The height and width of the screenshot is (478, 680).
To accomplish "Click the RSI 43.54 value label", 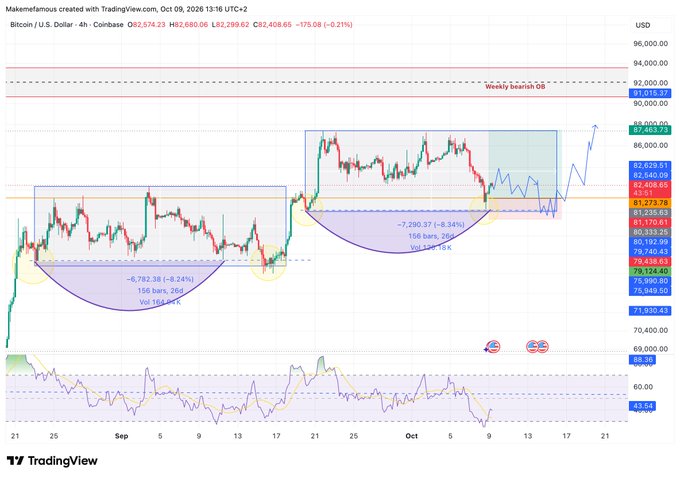I will click(x=643, y=406).
